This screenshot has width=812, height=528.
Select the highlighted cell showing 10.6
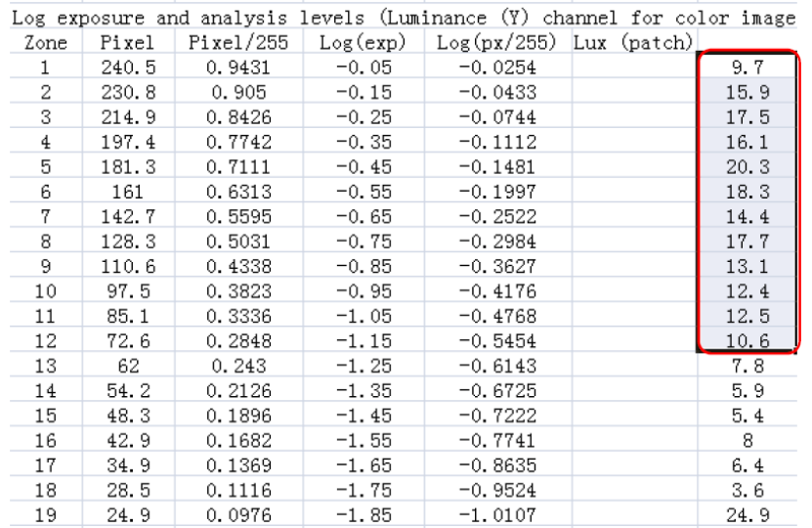tap(747, 340)
